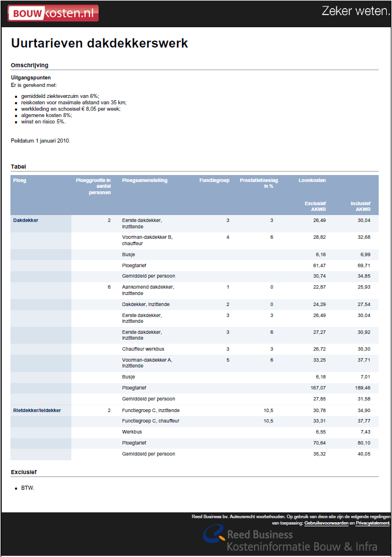Click the value 31,58
Screen dimensions: 392x557
coord(364,399)
